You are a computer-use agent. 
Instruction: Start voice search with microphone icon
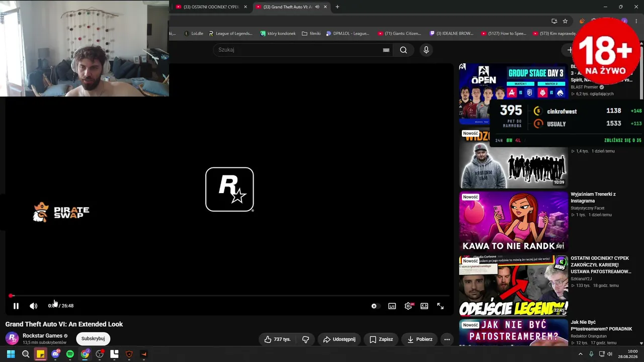(426, 50)
